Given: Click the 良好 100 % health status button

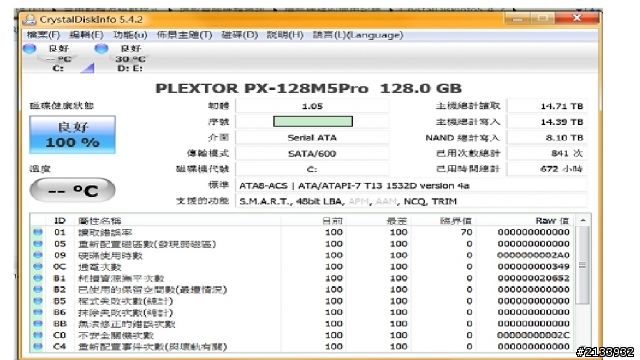Looking at the screenshot, I should click(72, 135).
